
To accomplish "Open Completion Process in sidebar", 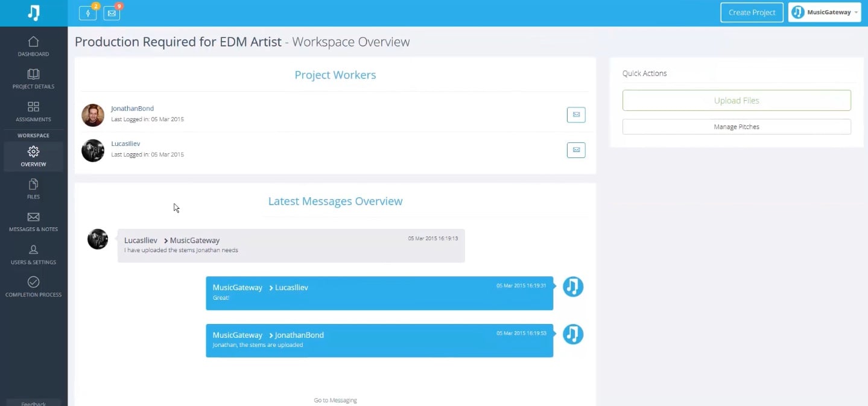I will [34, 287].
